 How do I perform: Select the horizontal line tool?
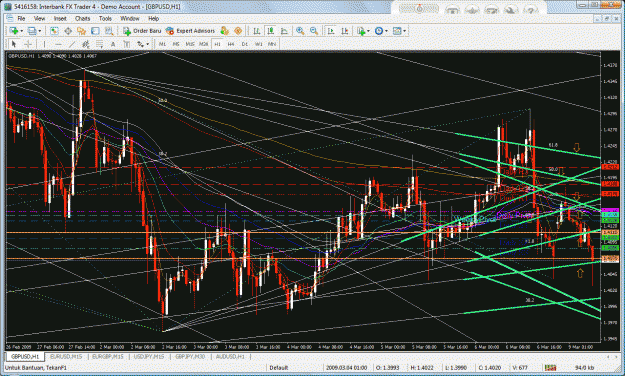tap(58, 44)
